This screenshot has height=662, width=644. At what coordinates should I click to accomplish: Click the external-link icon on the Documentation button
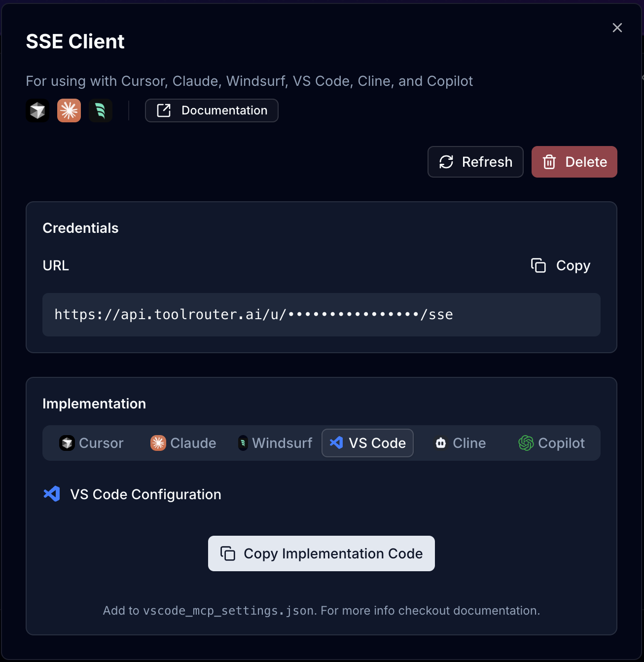[164, 110]
